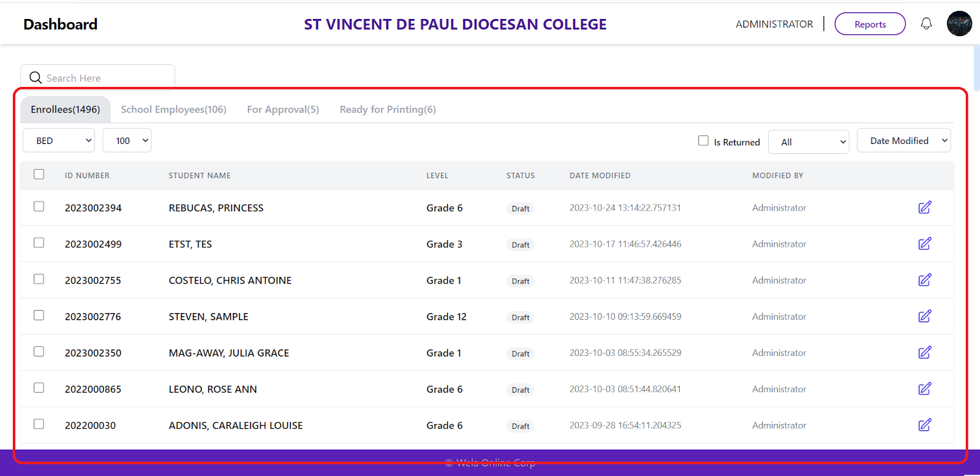Toggle the select-all header checkbox

[x=39, y=175]
